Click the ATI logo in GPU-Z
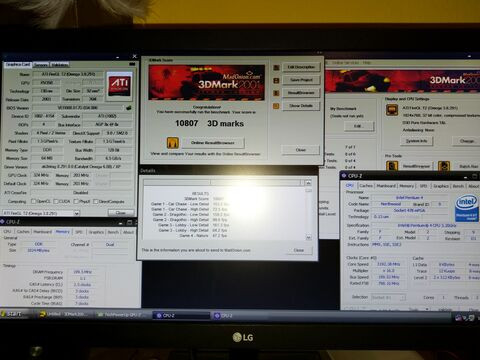The width and height of the screenshot is (480, 360). click(x=119, y=86)
